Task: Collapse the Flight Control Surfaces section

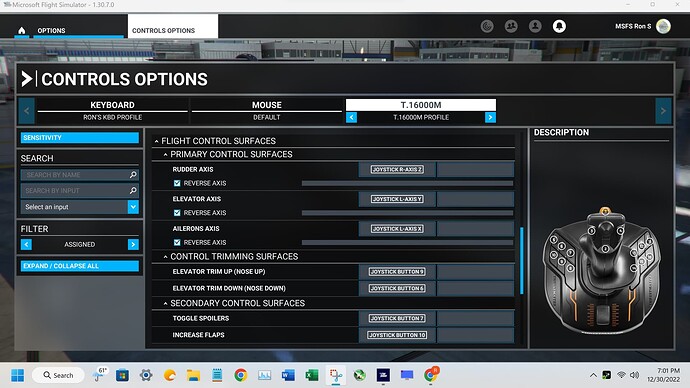Action: (x=156, y=141)
